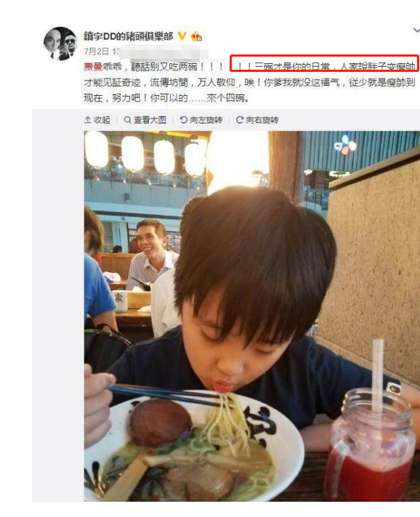The width and height of the screenshot is (420, 517).
Task: Collapse the image with 收起
Action: tap(97, 120)
